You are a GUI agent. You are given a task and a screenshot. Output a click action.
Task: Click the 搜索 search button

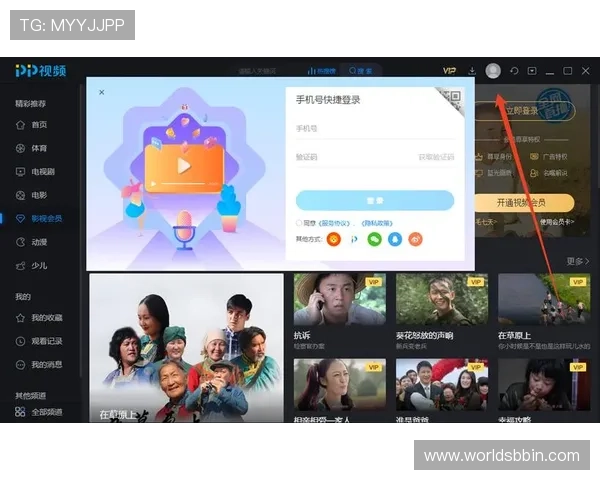point(360,71)
